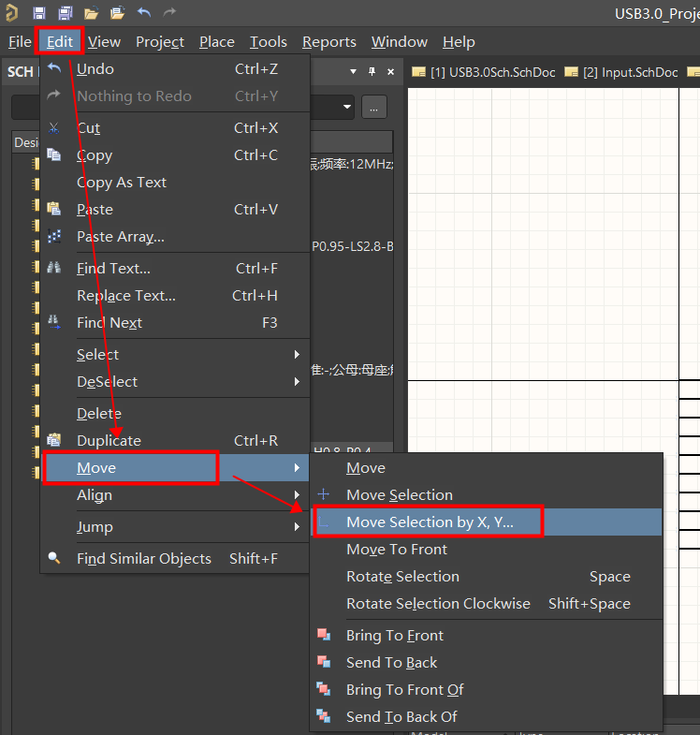Click Find Similar Objects menu entry
This screenshot has height=735, width=700.
point(144,559)
